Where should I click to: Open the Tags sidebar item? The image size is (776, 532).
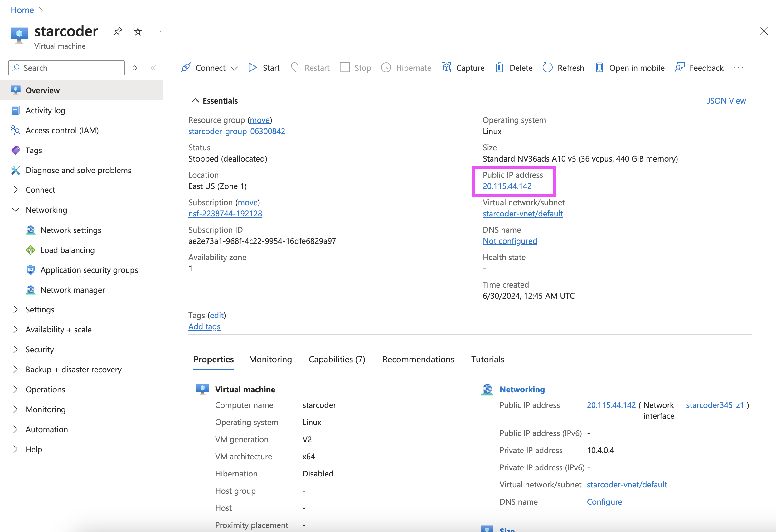tap(34, 150)
